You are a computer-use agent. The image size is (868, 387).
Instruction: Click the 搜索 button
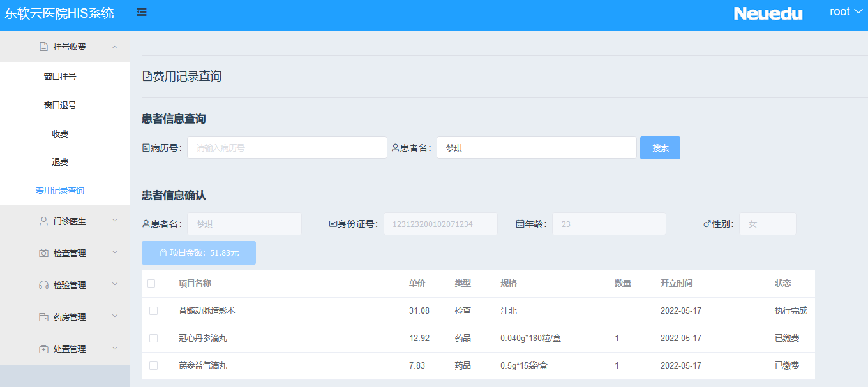(x=660, y=148)
